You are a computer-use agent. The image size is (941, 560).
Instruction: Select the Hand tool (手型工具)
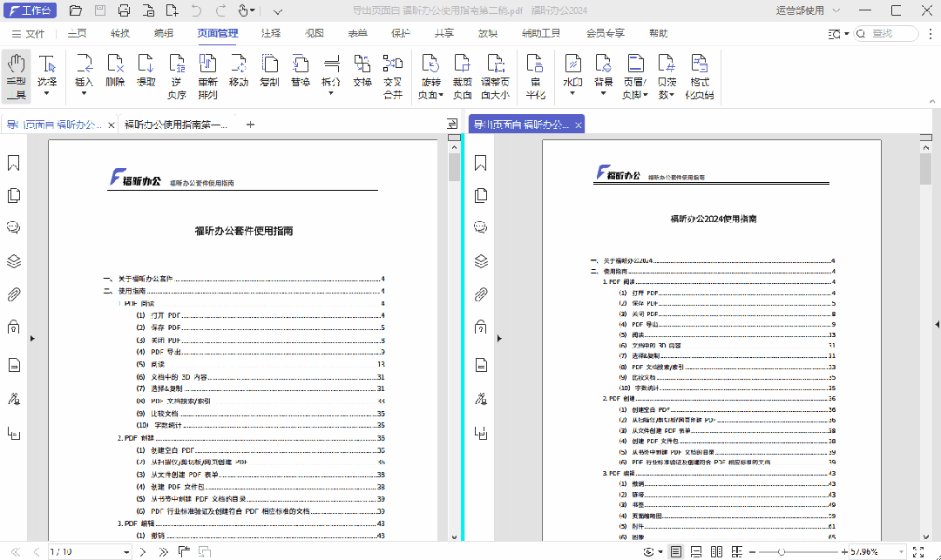pos(16,75)
